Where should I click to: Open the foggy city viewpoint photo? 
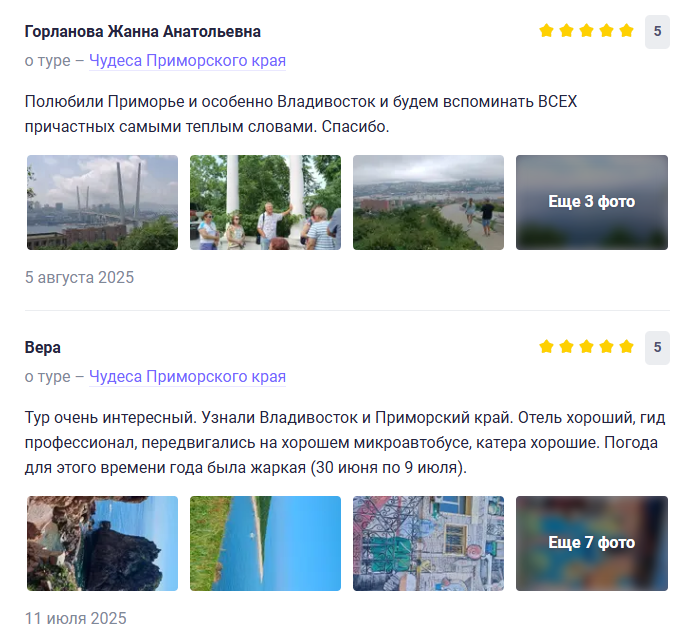click(x=428, y=202)
